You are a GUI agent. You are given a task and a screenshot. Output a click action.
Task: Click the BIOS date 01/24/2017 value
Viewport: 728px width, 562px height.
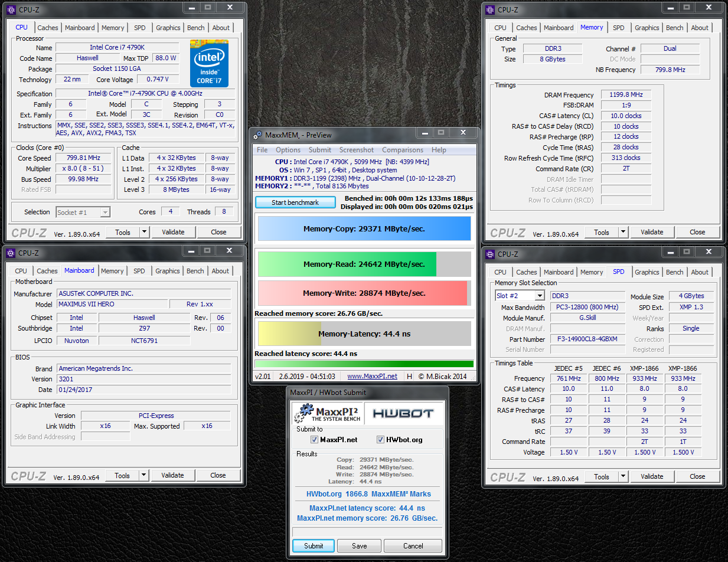tap(143, 390)
